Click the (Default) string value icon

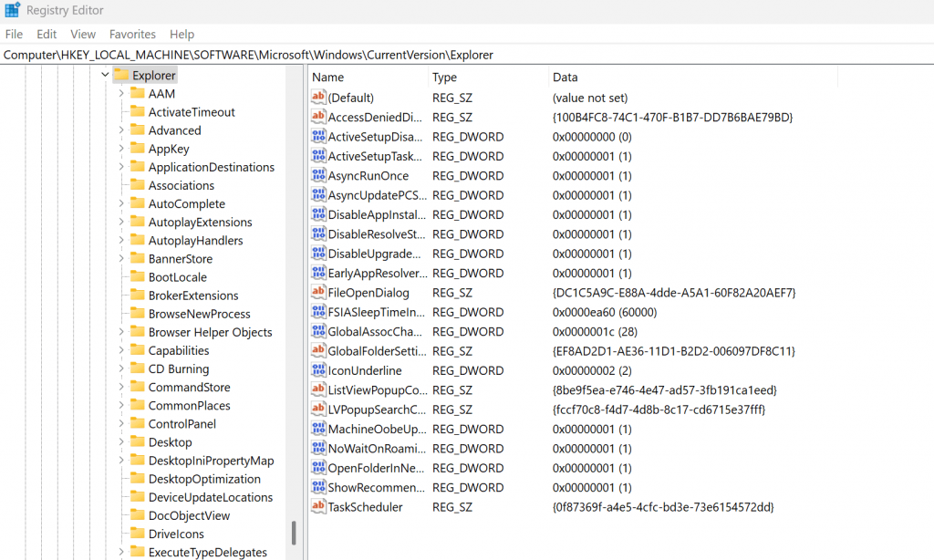(x=318, y=97)
